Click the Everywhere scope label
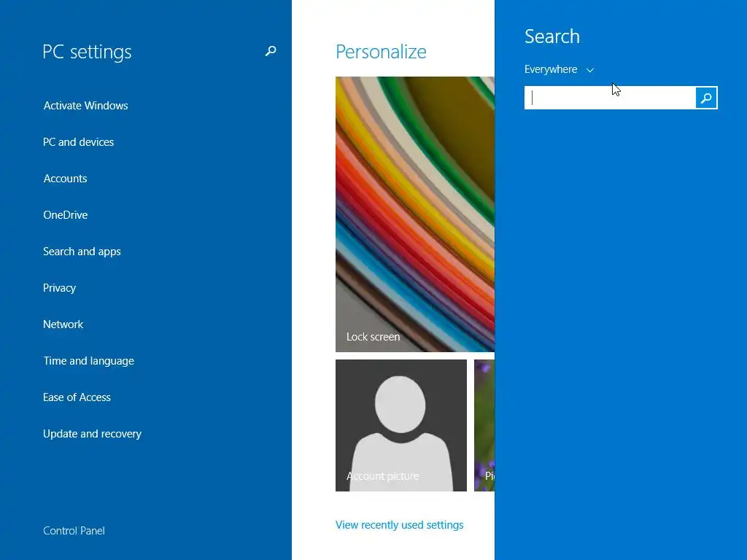 pos(551,69)
